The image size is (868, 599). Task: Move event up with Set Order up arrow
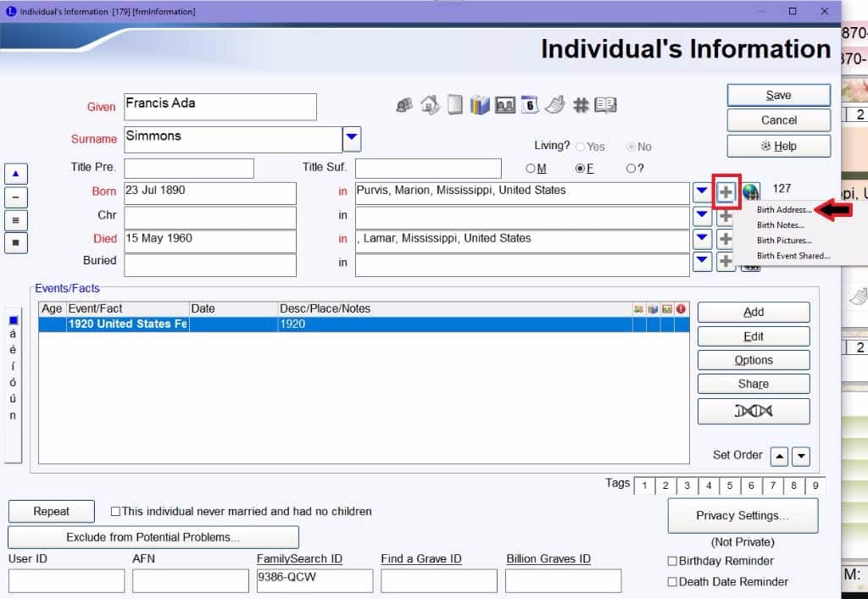pos(779,457)
